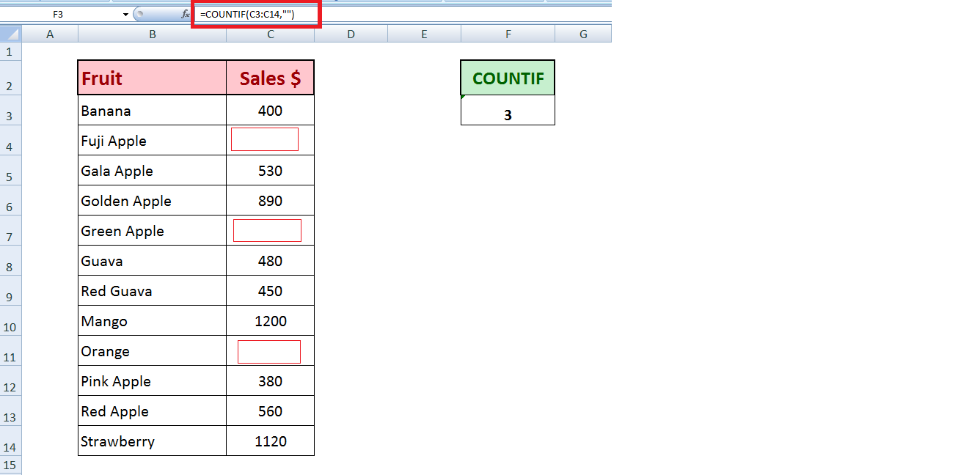Click the Select All corner triangle

coord(10,34)
